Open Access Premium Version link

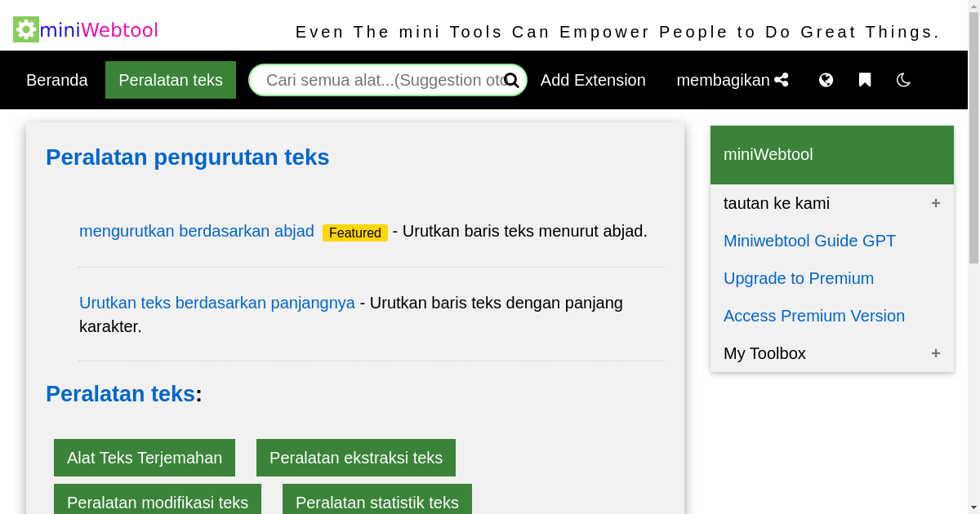(814, 316)
